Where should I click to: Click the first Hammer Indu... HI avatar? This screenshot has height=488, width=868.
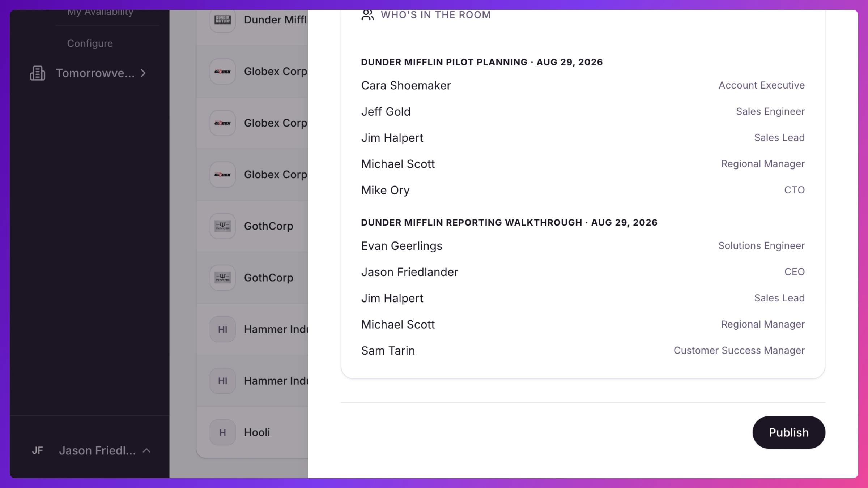[222, 329]
